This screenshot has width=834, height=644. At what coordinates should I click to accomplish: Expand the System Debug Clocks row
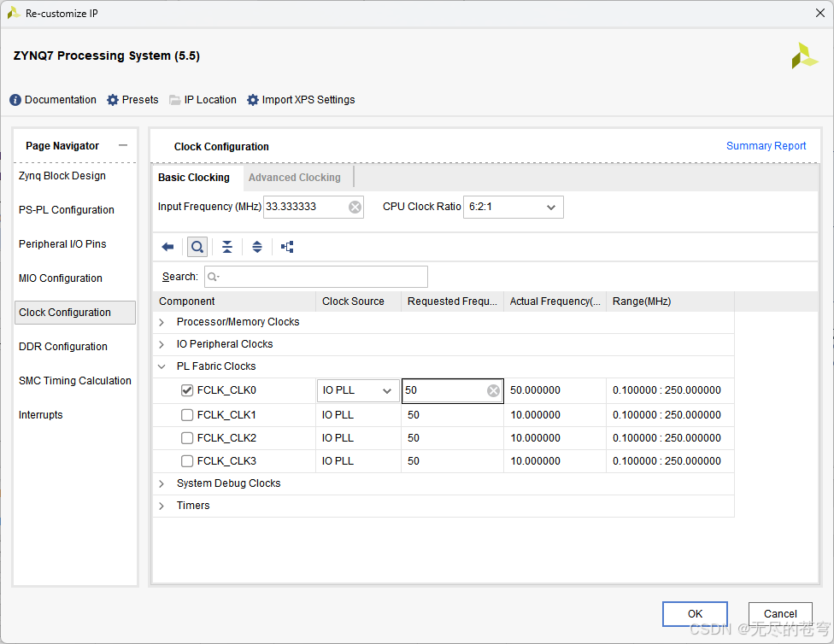162,484
